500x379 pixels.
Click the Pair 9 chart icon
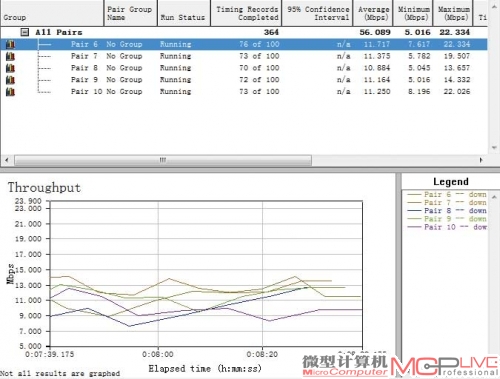point(10,80)
